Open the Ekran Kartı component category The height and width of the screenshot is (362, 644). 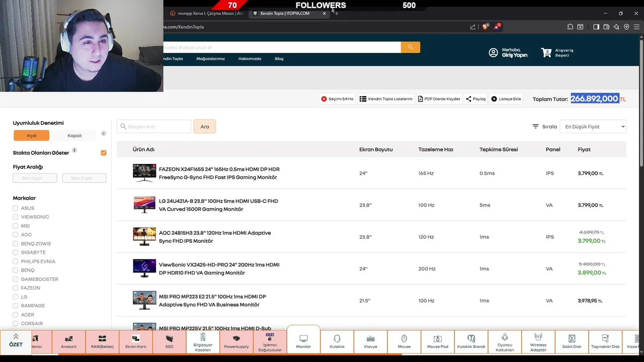point(136,342)
